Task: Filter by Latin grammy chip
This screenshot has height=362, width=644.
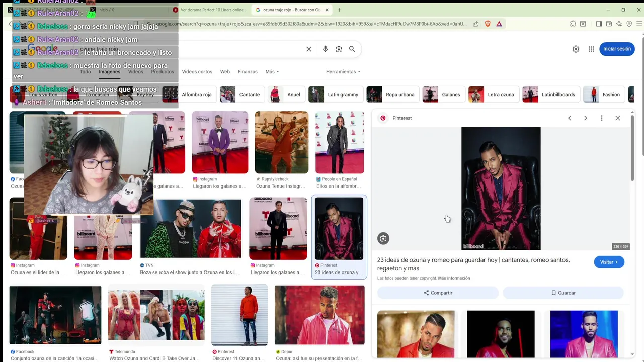Action: pyautogui.click(x=335, y=95)
